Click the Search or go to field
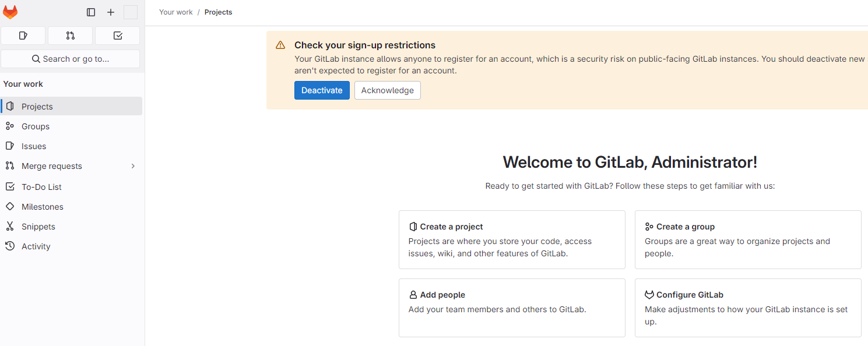 71,59
